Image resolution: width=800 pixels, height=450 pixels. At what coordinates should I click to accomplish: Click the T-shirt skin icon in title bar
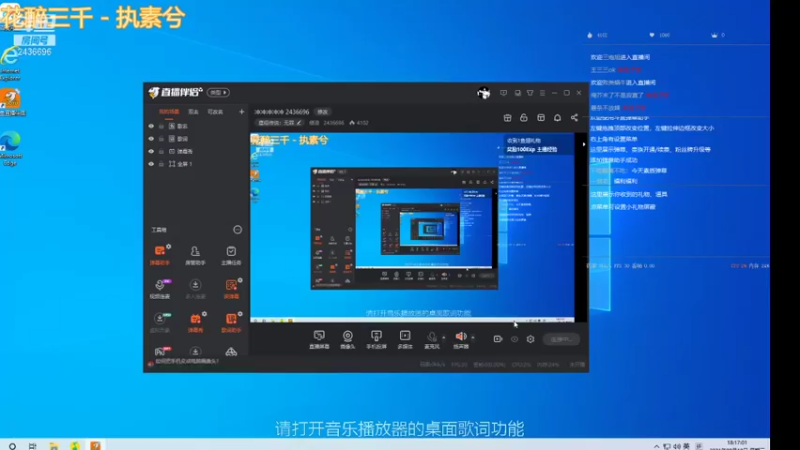[530, 93]
